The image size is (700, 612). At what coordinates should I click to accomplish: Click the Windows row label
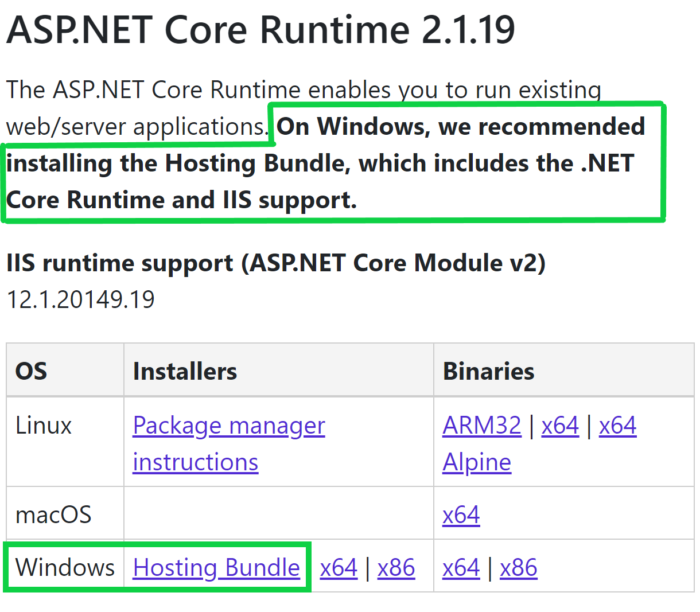tap(65, 567)
